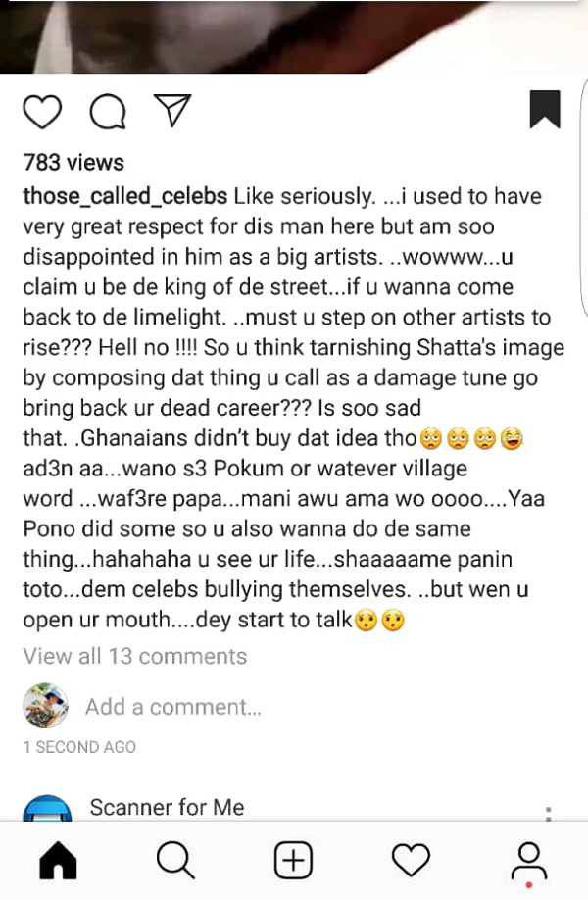588x900 pixels.
Task: Tap the Add a comment field
Action: click(x=173, y=707)
